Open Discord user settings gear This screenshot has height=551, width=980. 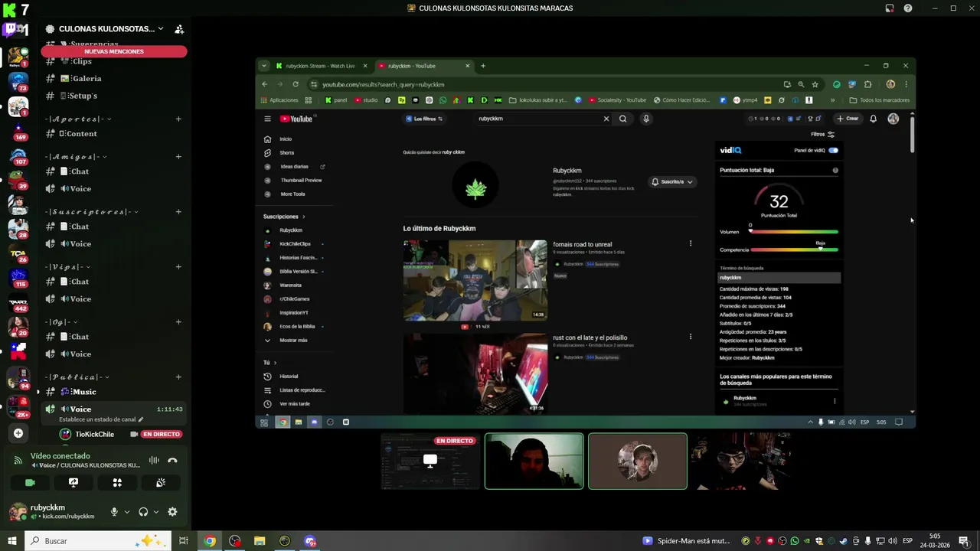172,512
